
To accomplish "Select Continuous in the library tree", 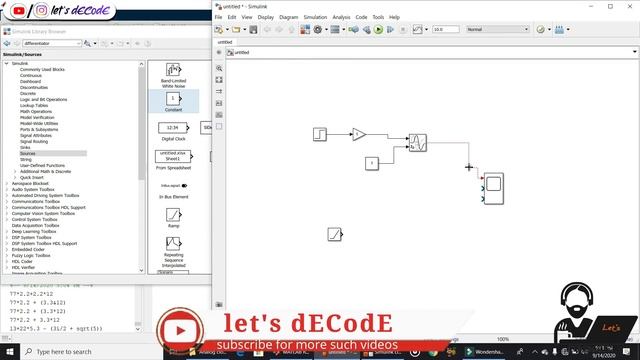I will point(31,76).
